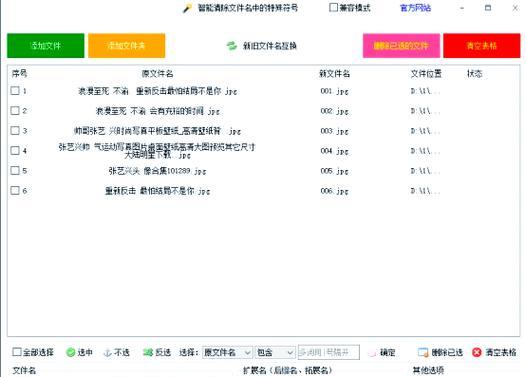Check the row 6 checkbox
The width and height of the screenshot is (526, 377).
click(15, 191)
